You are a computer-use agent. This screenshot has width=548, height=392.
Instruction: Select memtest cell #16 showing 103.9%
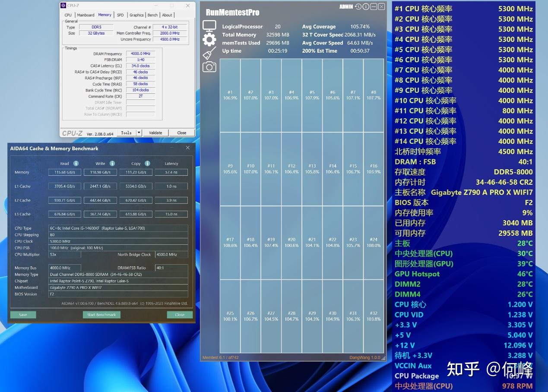374,169
